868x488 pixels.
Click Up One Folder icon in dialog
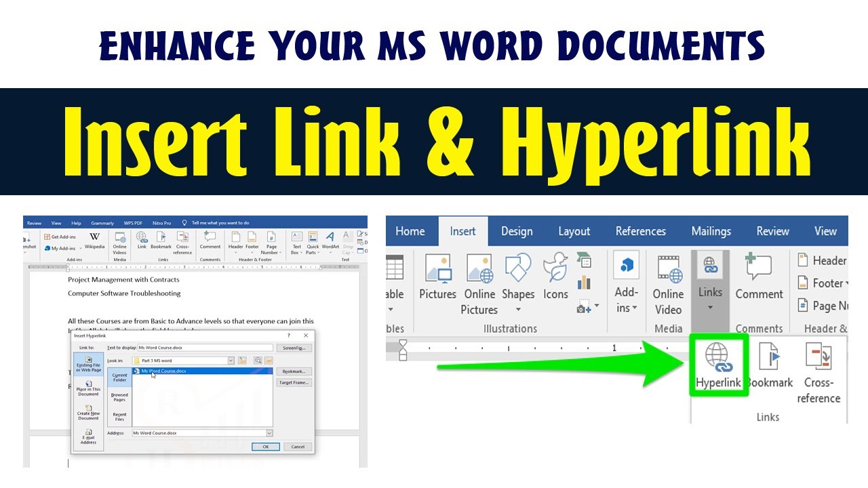(x=242, y=361)
